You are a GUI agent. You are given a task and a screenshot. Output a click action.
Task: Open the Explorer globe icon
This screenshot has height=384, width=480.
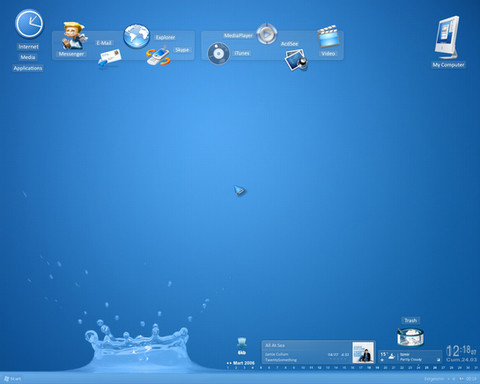click(x=136, y=36)
